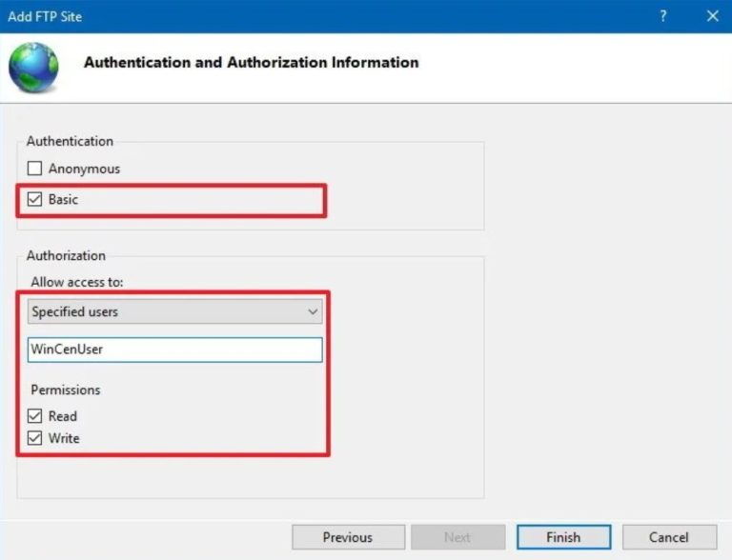Uncheck the Basic authentication checkbox

point(34,199)
